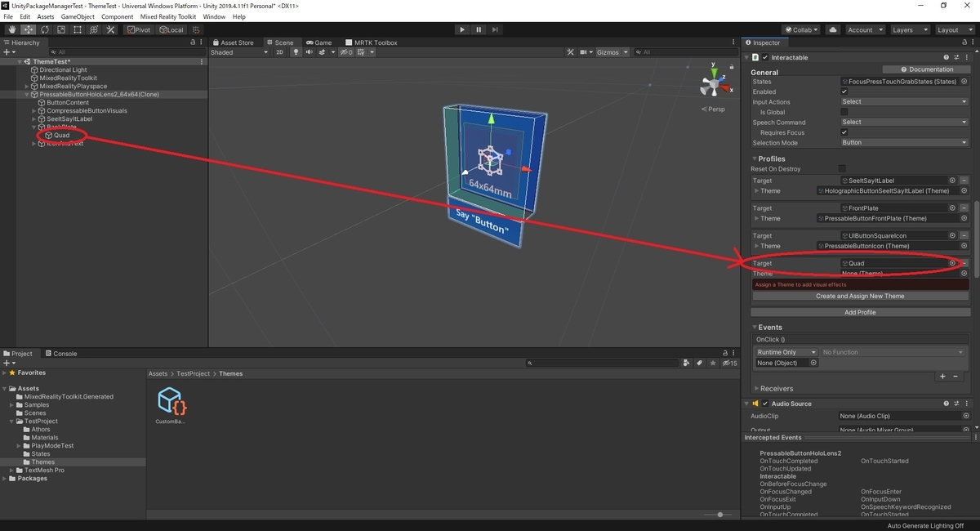Open scene view tools settings icon

[570, 52]
